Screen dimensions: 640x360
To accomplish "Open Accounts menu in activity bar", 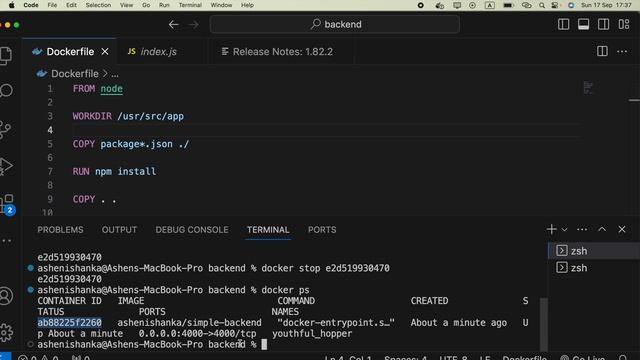I will (6, 296).
